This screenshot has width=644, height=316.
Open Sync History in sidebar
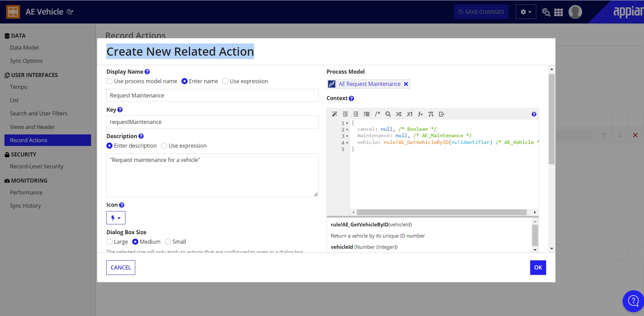click(25, 206)
